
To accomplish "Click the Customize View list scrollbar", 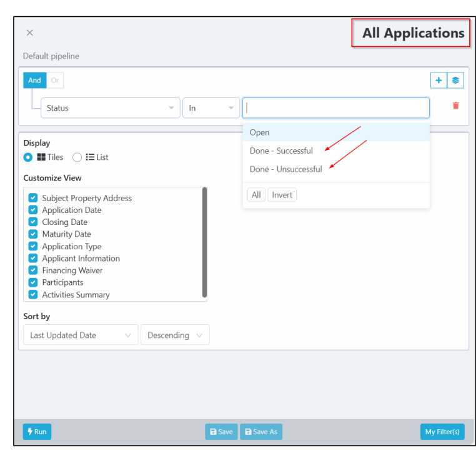I will (204, 244).
